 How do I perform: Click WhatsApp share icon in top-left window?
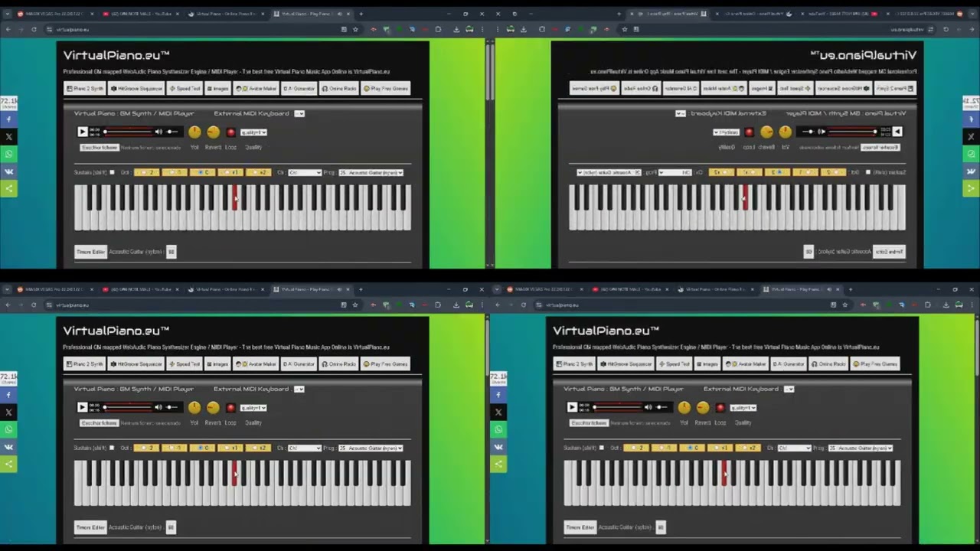(8, 154)
